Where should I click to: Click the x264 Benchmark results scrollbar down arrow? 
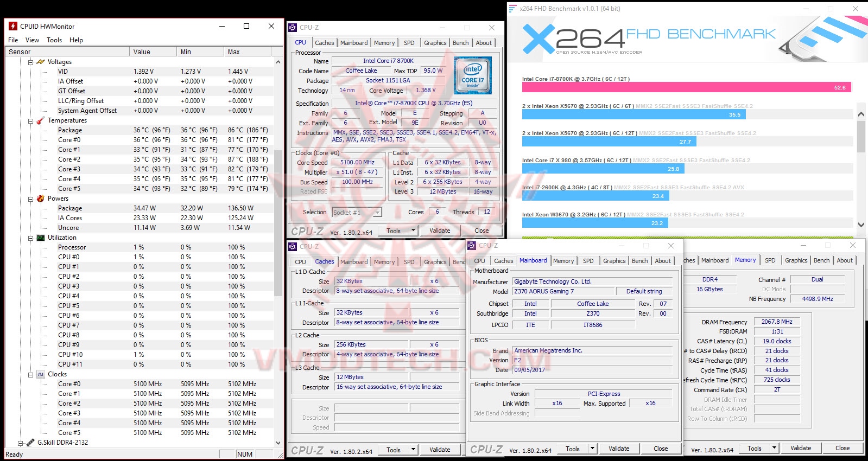click(861, 225)
